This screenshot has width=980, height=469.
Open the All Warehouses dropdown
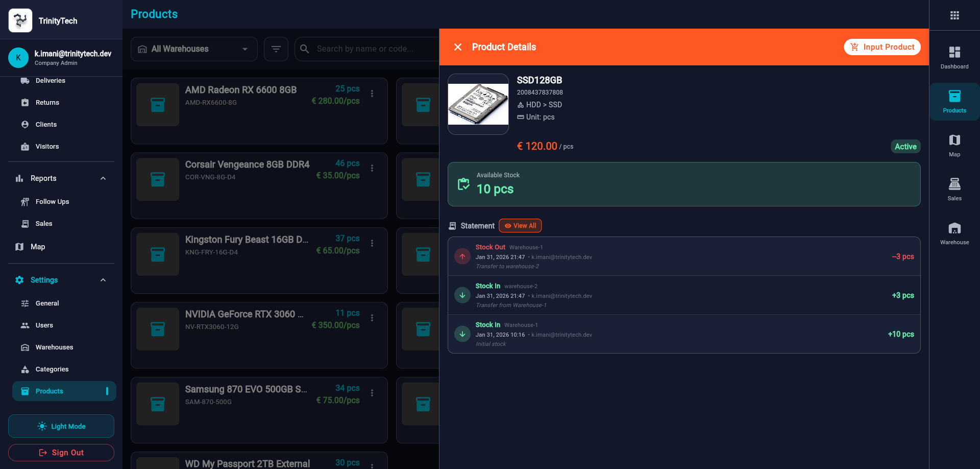[194, 49]
